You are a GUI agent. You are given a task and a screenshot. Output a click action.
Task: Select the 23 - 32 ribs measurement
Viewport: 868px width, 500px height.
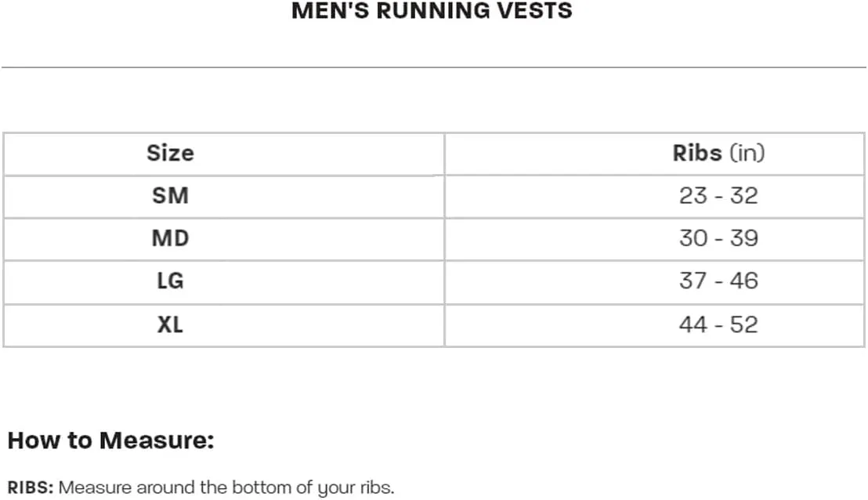(718, 196)
